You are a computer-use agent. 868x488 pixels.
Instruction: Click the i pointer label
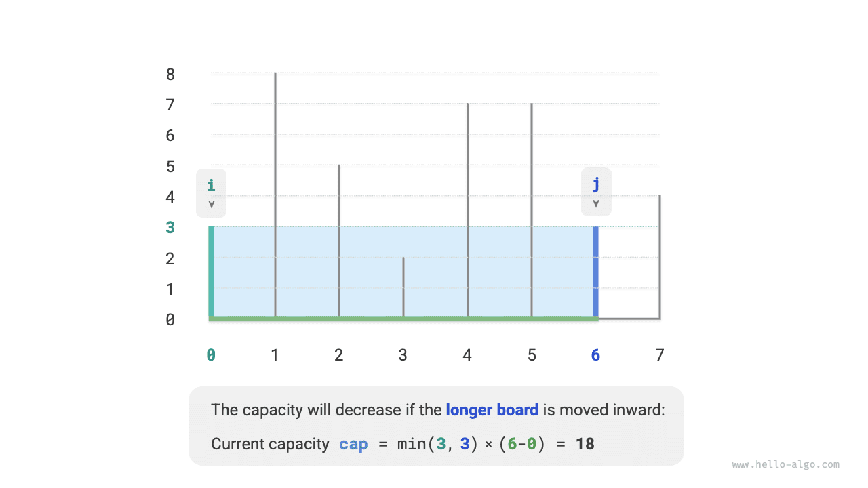(211, 185)
